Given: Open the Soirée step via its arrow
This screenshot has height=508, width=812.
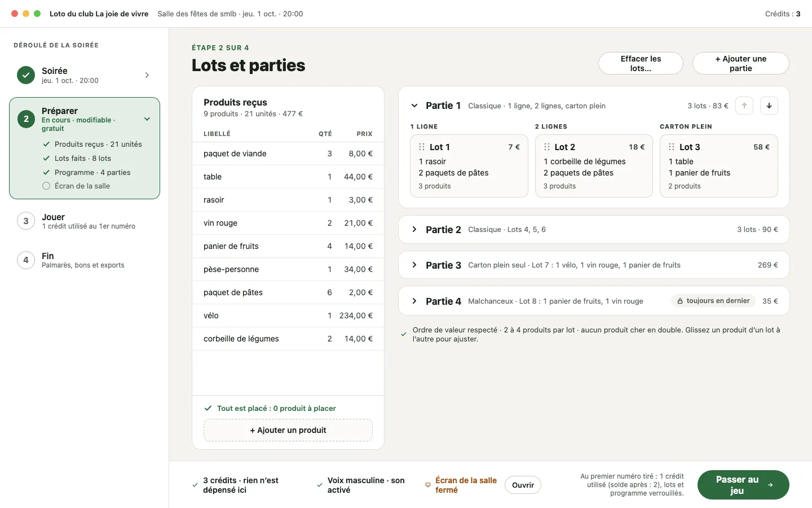Looking at the screenshot, I should 147,75.
